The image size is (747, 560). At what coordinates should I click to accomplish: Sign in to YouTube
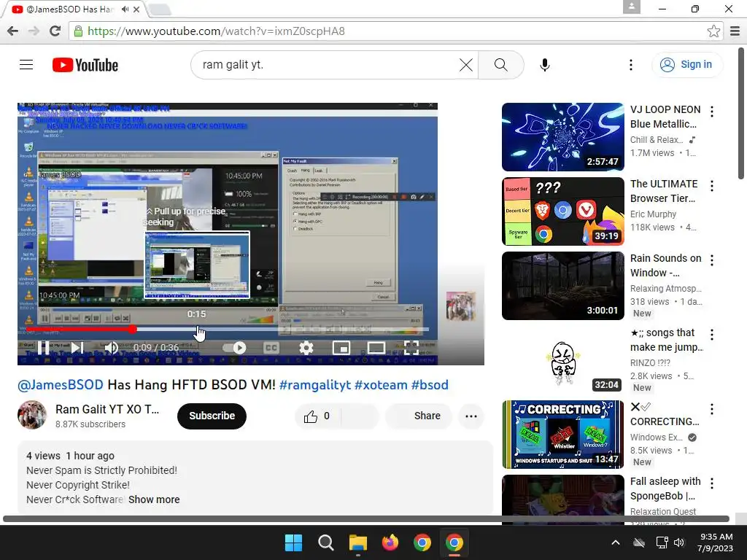pos(686,65)
